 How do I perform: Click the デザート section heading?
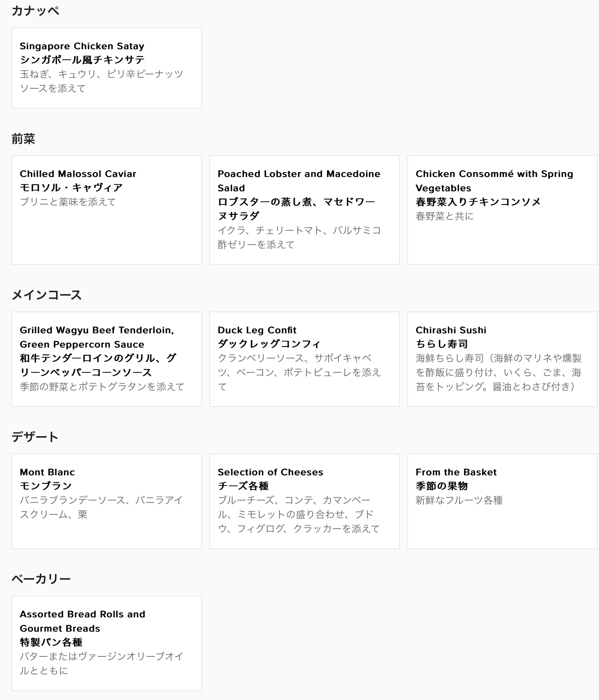(x=35, y=437)
